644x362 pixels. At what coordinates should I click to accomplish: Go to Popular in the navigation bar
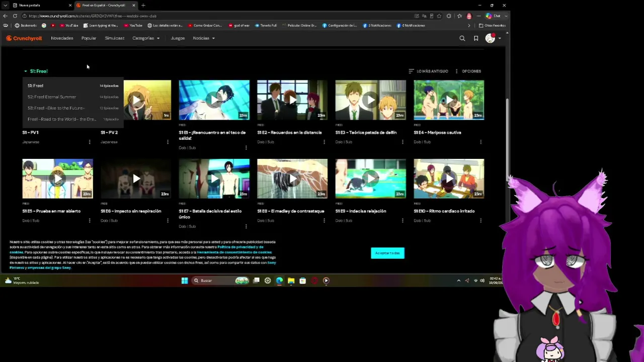coord(89,38)
